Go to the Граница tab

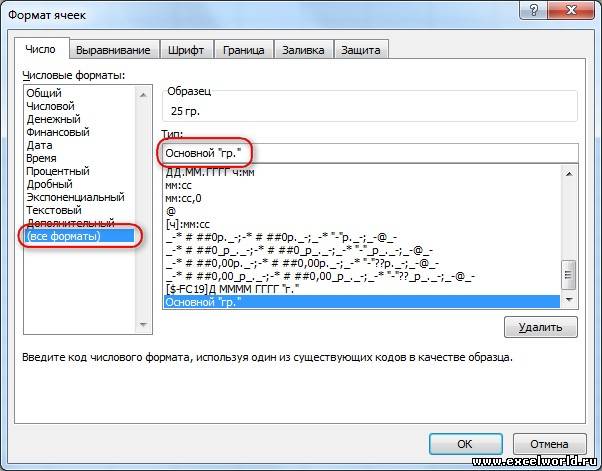(x=244, y=50)
